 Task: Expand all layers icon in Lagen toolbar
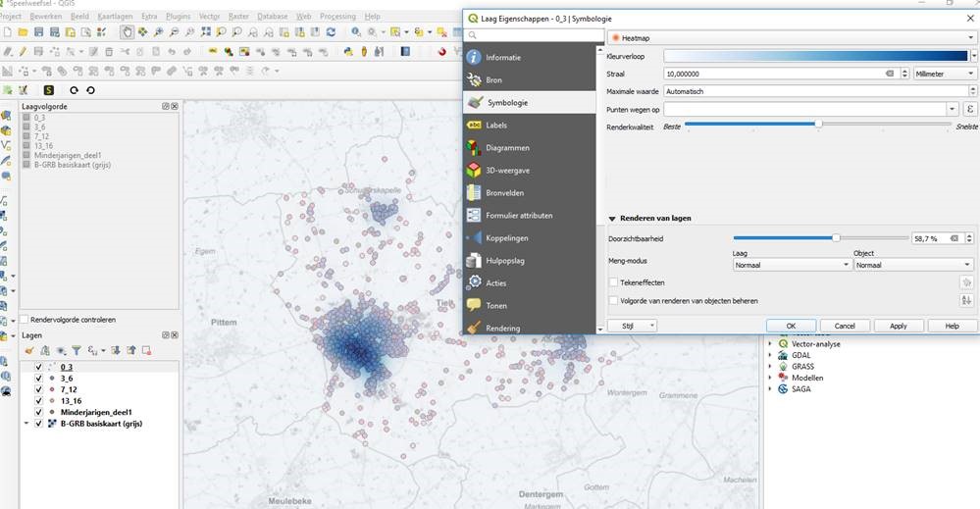(x=116, y=351)
